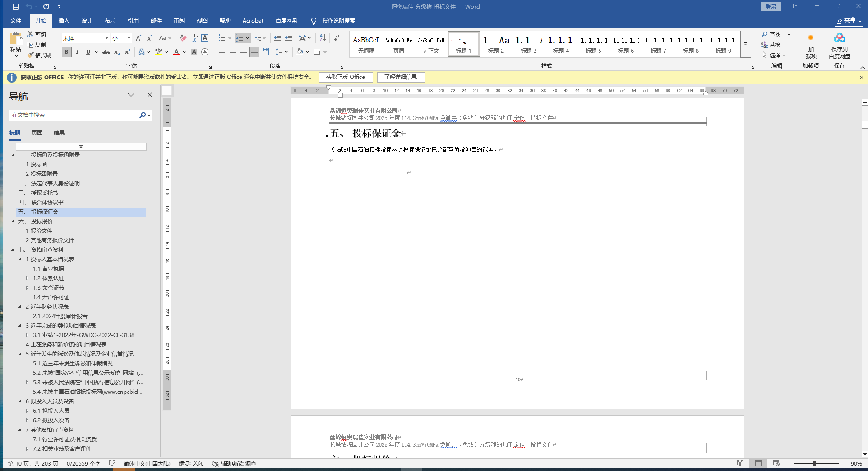Toggle italic formatting
Viewport: 868px width, 471px height.
77,52
